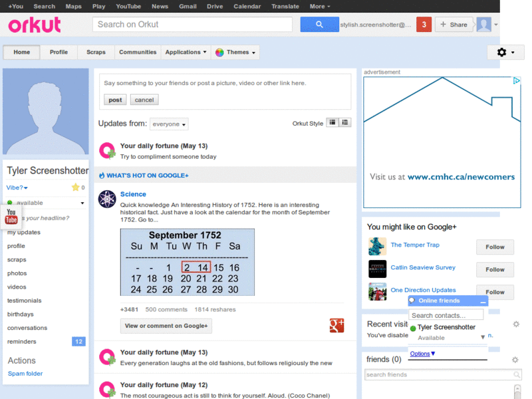
Task: Open YouTube from the top bar
Action: (128, 7)
